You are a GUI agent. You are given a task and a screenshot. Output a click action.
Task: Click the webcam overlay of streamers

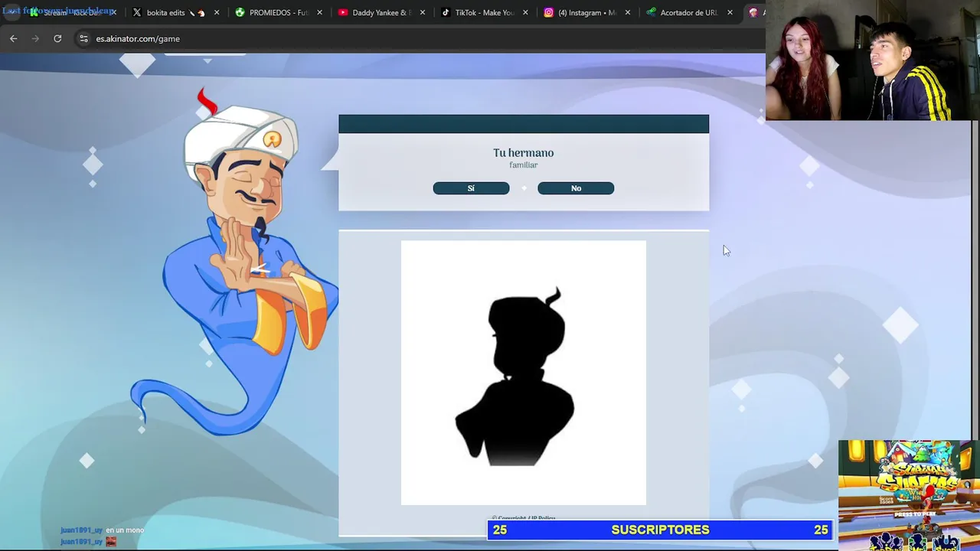tap(872, 60)
